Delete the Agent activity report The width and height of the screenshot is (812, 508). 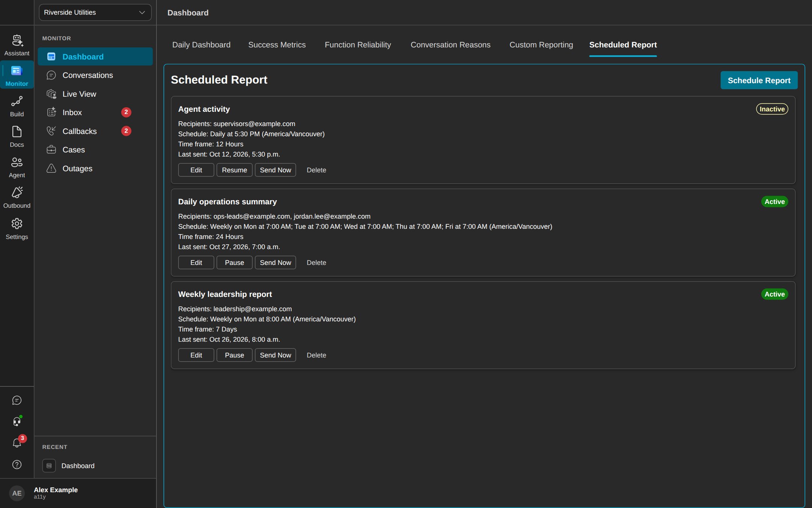[317, 170]
